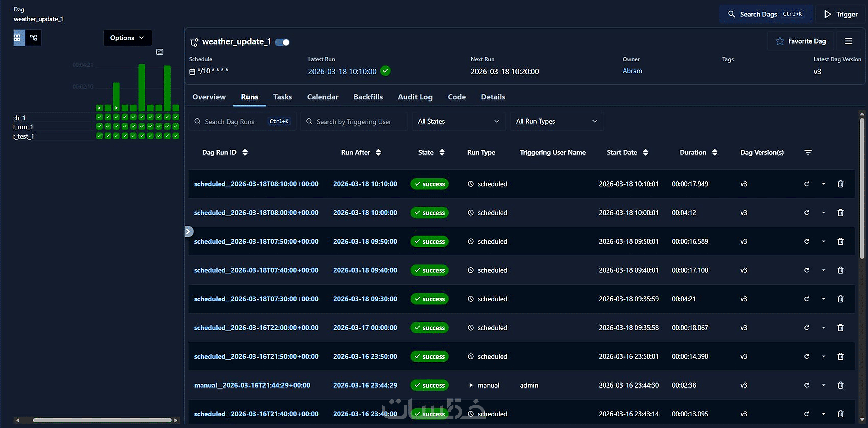Pause the weather_update_1 Dag toggle
The width and height of the screenshot is (868, 428).
282,42
